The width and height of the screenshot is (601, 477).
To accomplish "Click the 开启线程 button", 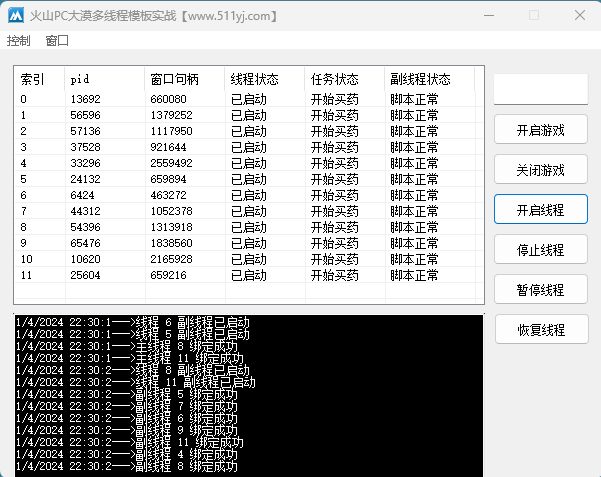I will pos(540,209).
